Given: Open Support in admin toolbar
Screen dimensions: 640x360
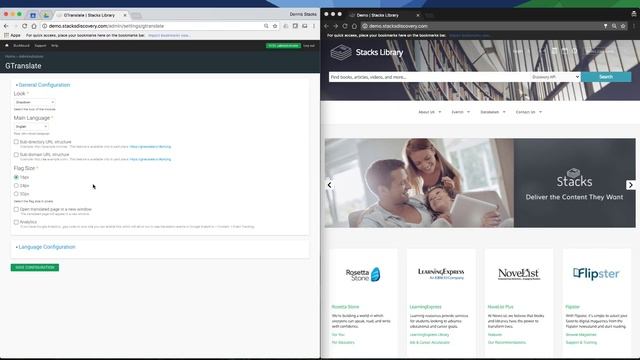Looking at the screenshot, I should pyautogui.click(x=40, y=45).
